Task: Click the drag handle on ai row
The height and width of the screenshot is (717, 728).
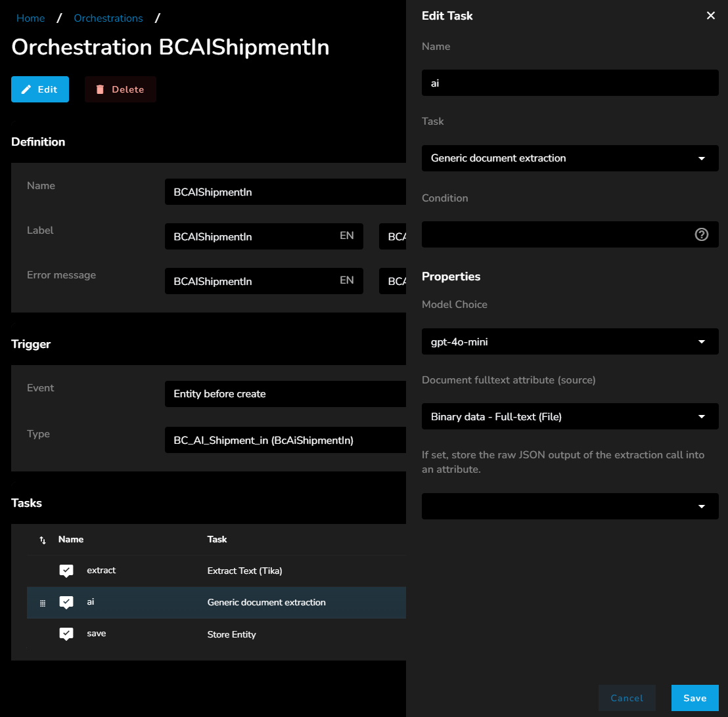Action: [x=43, y=603]
